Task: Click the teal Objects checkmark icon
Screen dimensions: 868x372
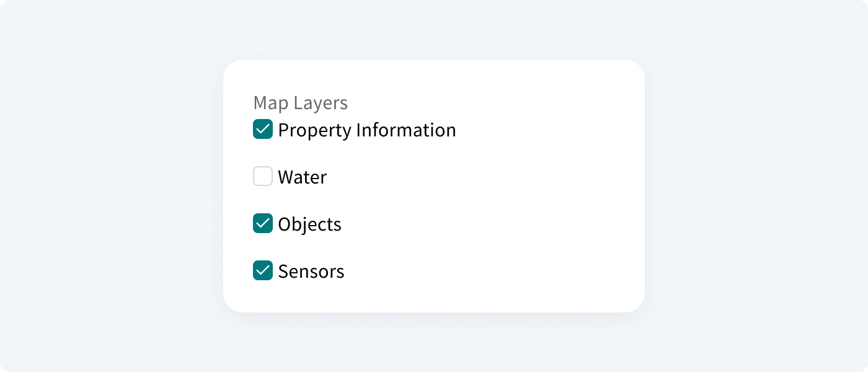Action: pyautogui.click(x=263, y=224)
